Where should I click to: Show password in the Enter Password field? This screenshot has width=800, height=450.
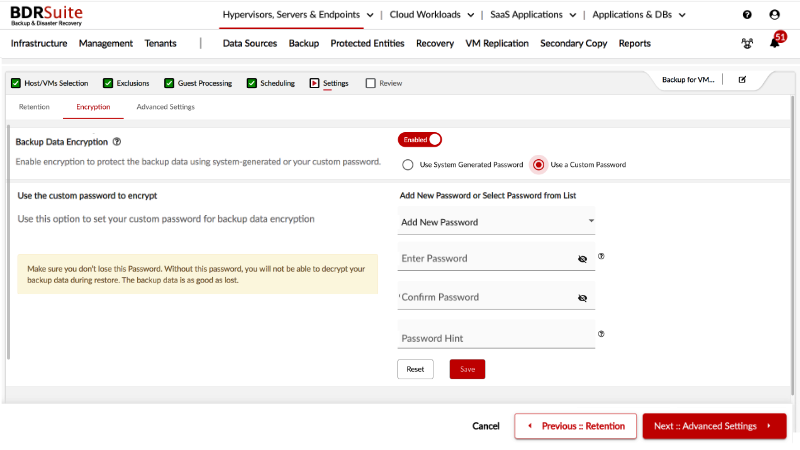point(582,259)
